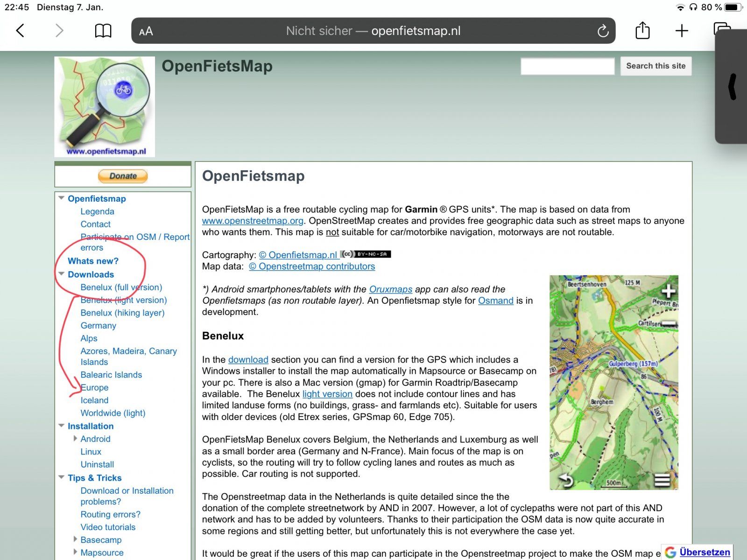Image resolution: width=747 pixels, height=560 pixels.
Task: Open the bookmarks book icon
Action: 103,31
